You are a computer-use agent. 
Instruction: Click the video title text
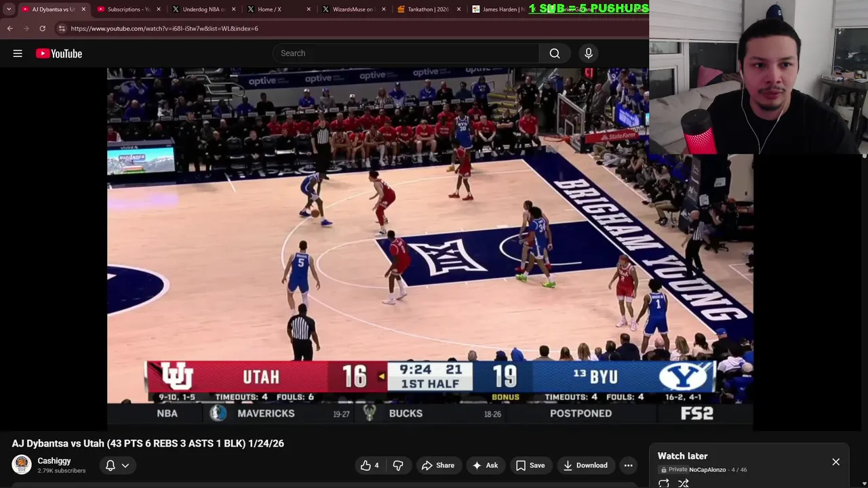click(x=148, y=443)
